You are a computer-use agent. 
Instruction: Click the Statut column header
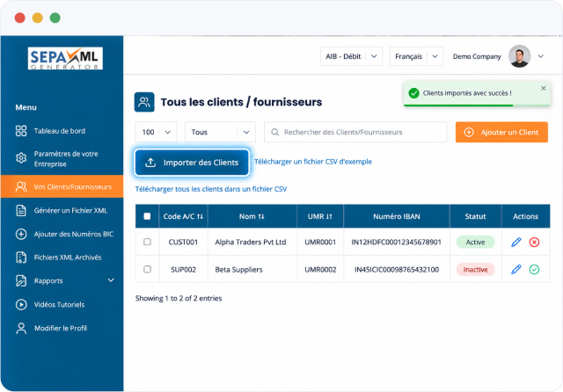[475, 216]
